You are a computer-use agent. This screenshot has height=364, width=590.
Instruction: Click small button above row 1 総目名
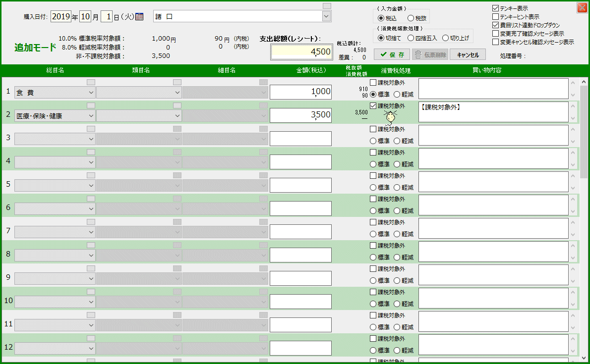pos(91,82)
